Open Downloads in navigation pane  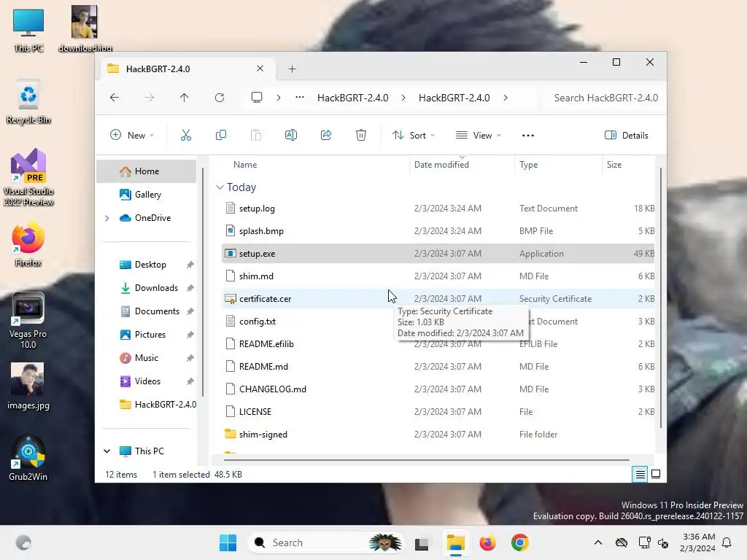(156, 288)
